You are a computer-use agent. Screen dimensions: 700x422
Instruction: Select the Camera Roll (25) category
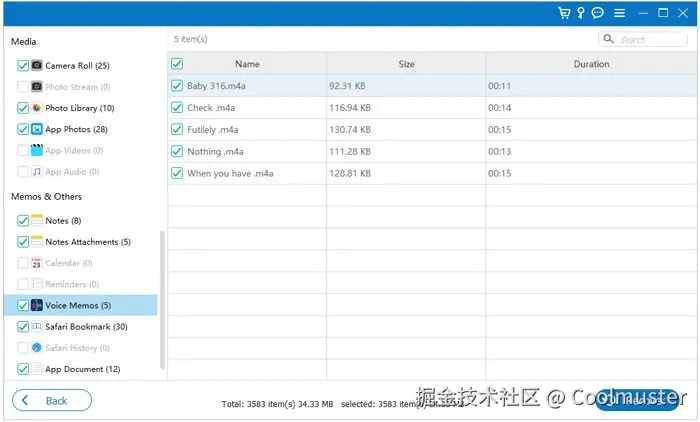click(77, 66)
